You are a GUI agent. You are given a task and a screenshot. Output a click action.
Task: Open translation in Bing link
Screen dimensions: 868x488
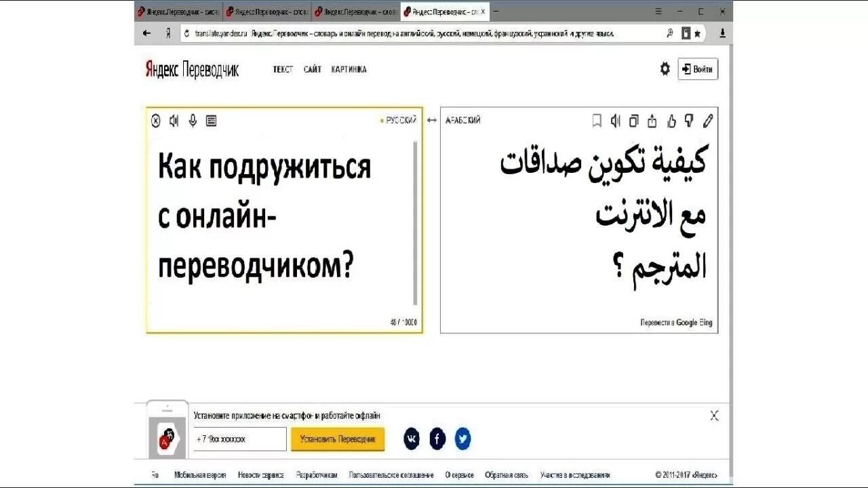706,323
